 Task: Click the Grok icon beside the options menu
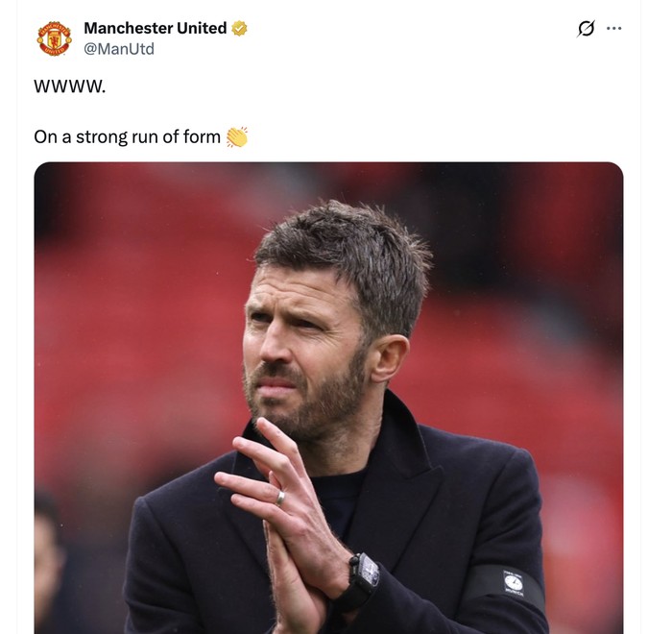click(x=586, y=29)
